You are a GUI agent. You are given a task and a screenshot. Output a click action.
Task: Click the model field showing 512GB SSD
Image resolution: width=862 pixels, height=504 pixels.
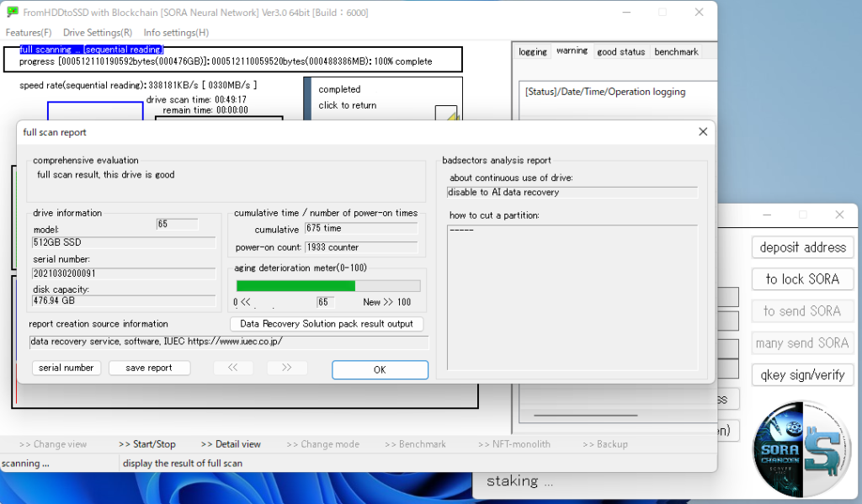pos(124,242)
